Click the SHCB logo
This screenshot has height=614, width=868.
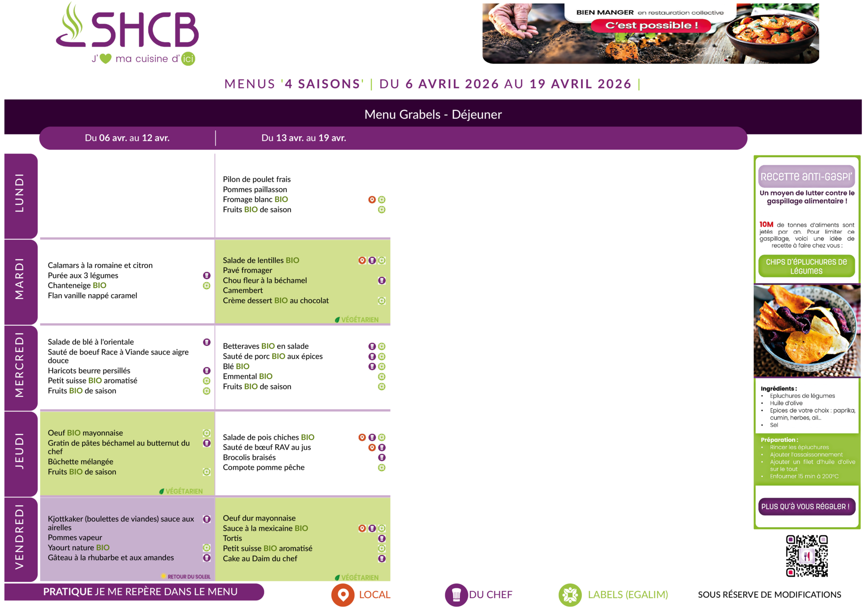(x=127, y=34)
